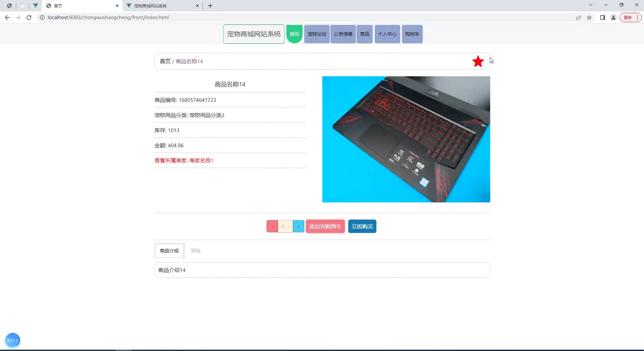Open the 查看所属商家 商家名称1 link
Image resolution: width=644 pixels, height=351 pixels.
(184, 160)
